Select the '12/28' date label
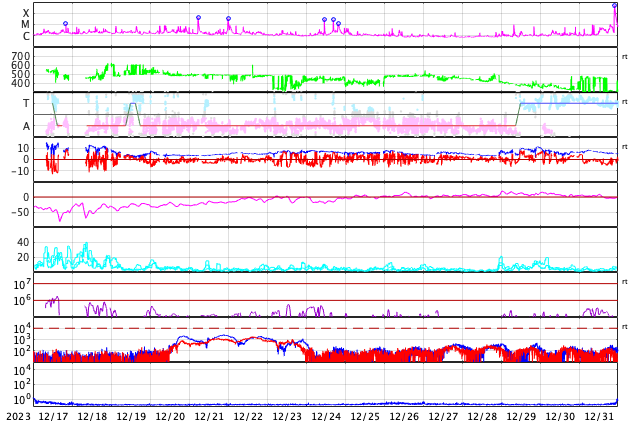This screenshot has height=424, width=634. [482, 417]
